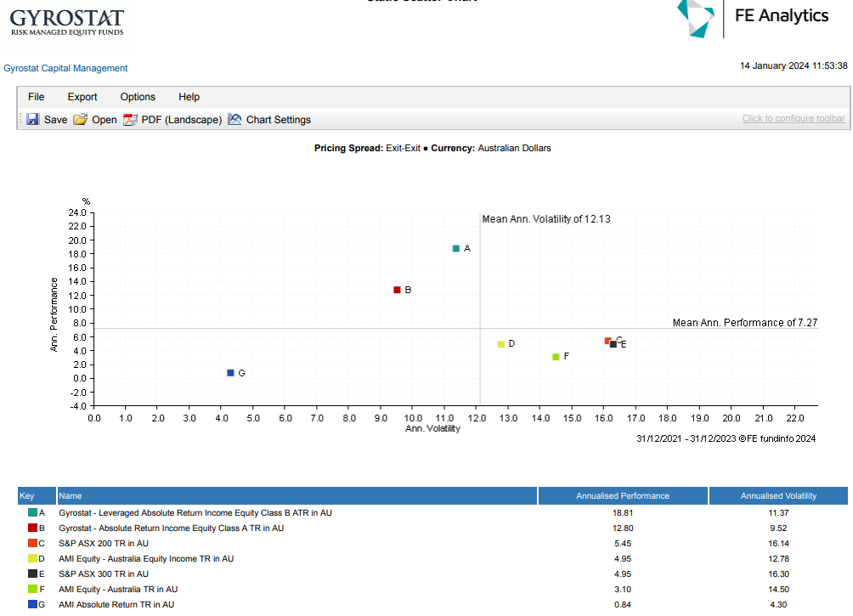The height and width of the screenshot is (616, 853).
Task: Click the blue color swatch for key G
Action: click(32, 604)
